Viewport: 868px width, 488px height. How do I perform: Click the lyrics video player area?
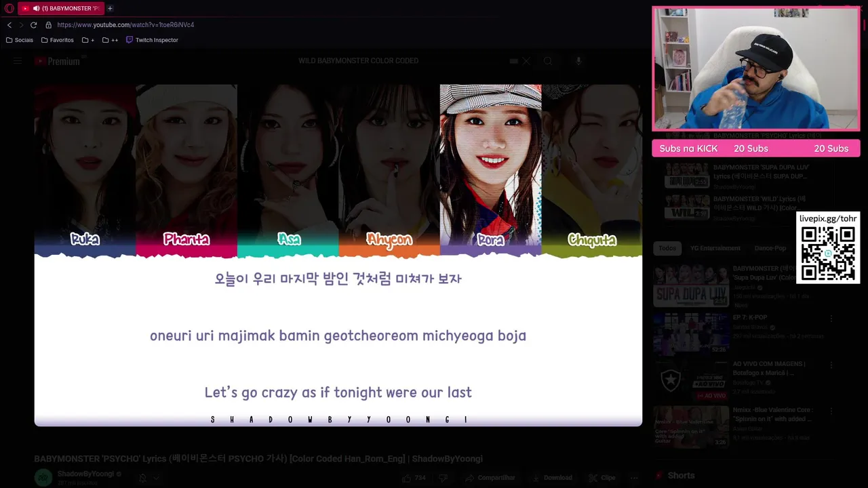pyautogui.click(x=338, y=255)
